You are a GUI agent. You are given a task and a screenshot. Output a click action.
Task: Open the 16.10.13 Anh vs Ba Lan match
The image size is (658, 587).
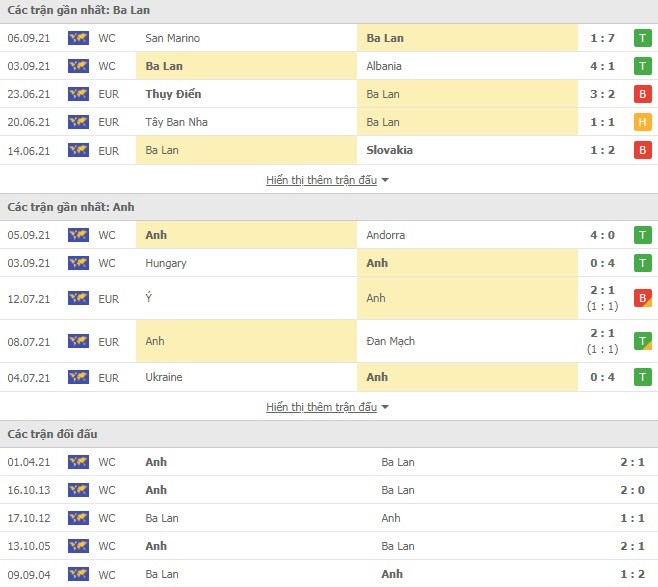329,490
